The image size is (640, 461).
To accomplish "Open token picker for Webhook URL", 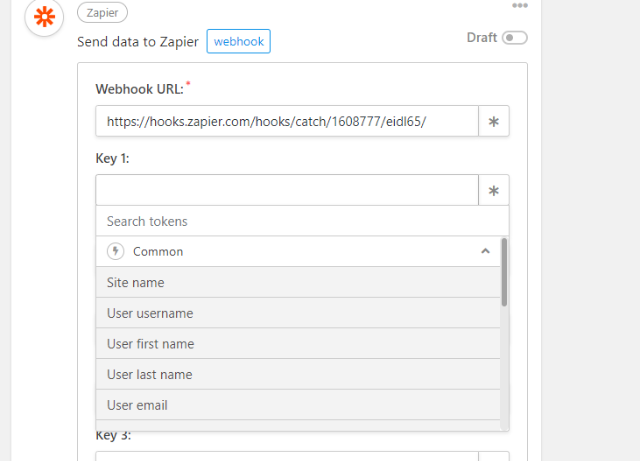I will (x=493, y=121).
